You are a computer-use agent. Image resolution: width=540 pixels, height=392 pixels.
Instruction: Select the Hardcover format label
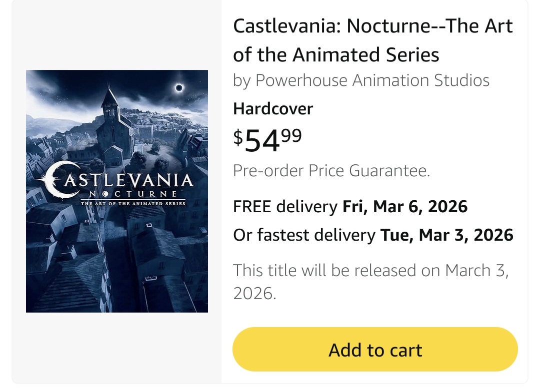tap(273, 109)
